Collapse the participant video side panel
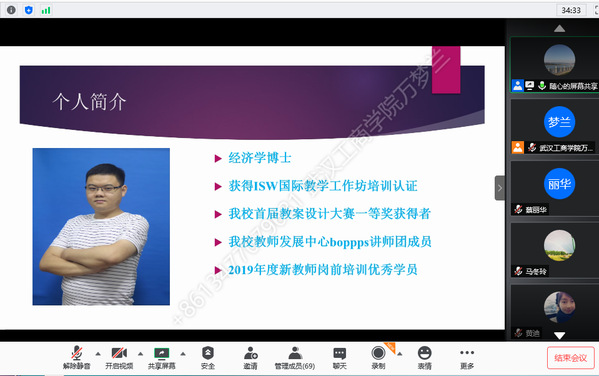 coord(500,188)
